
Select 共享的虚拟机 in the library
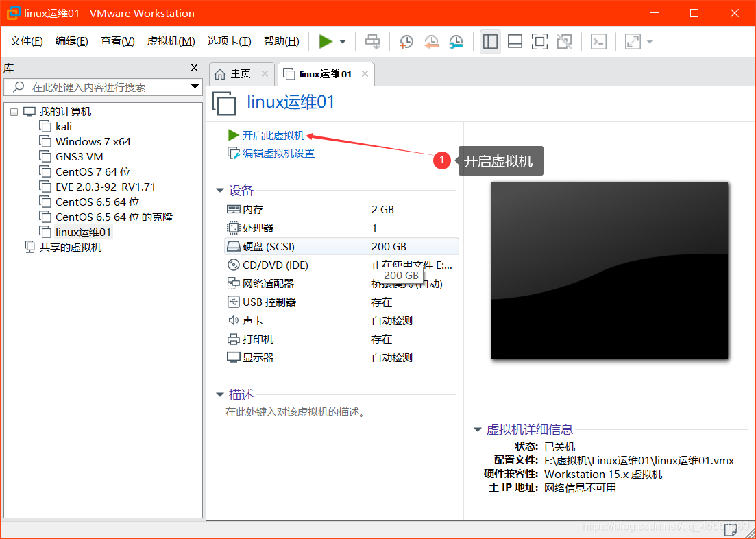click(71, 248)
